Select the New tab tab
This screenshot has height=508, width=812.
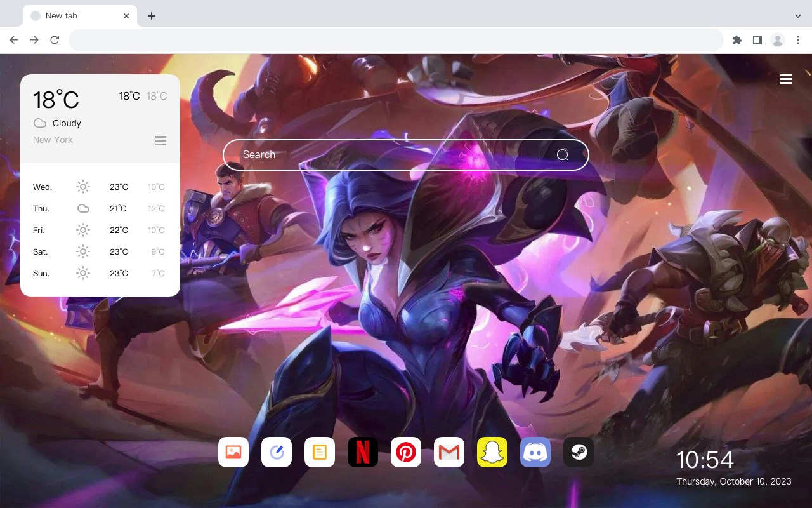[80, 16]
